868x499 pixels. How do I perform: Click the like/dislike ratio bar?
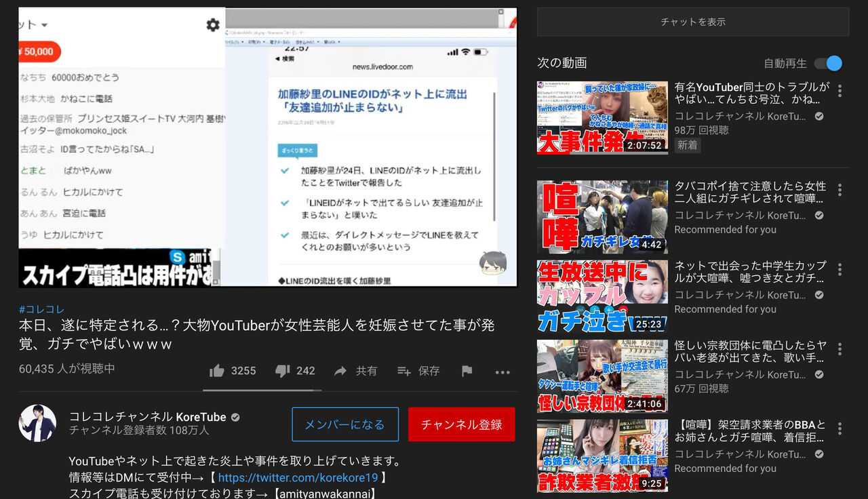[x=262, y=390]
